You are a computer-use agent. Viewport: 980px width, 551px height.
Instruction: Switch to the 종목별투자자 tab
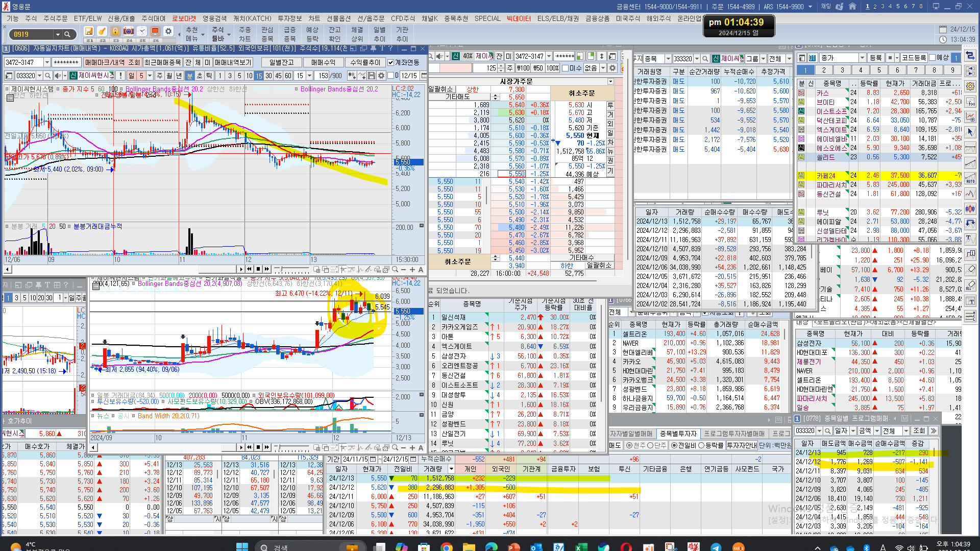click(x=678, y=434)
